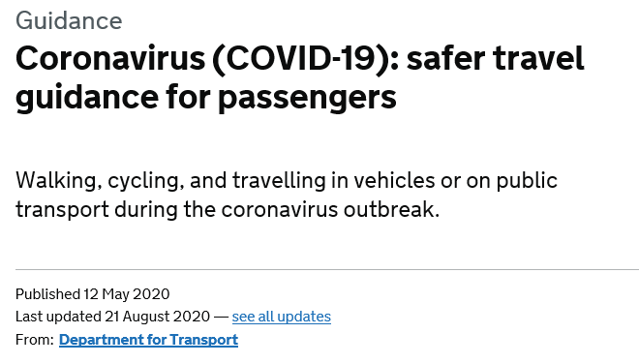Click 'safer travel' in the page title
The height and width of the screenshot is (364, 639).
point(495,59)
